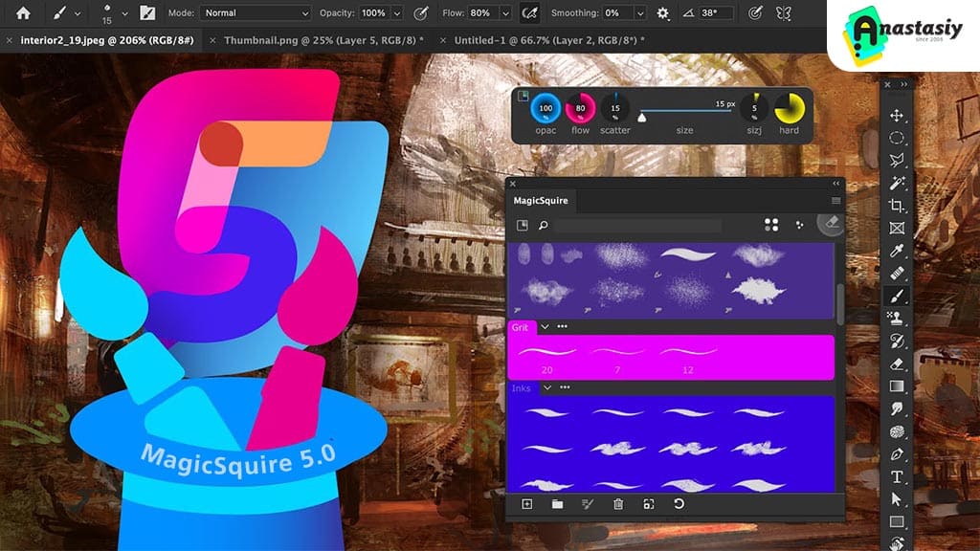
Task: Toggle the Brush Settings panel
Action: coord(147,13)
